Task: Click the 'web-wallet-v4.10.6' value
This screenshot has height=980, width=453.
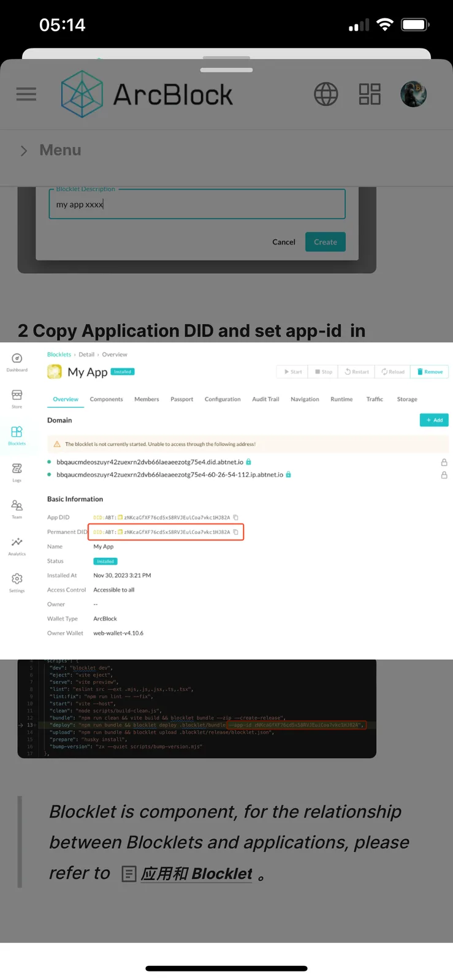Action: tap(118, 633)
